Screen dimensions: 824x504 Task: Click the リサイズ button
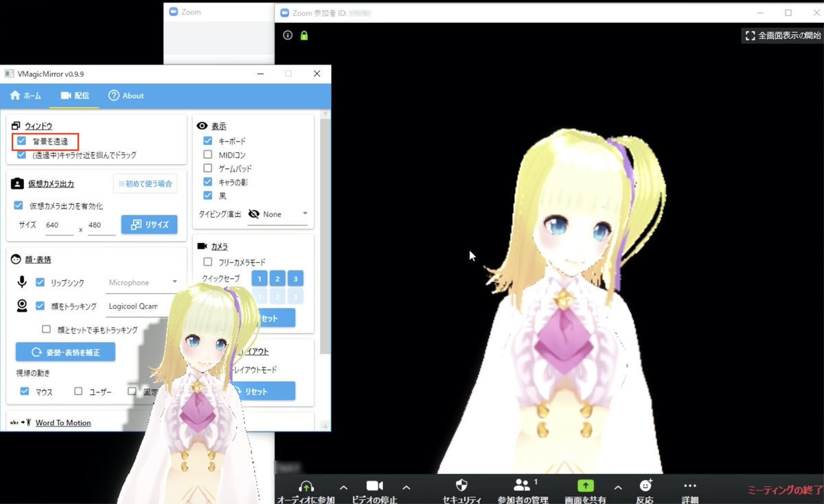click(x=150, y=225)
